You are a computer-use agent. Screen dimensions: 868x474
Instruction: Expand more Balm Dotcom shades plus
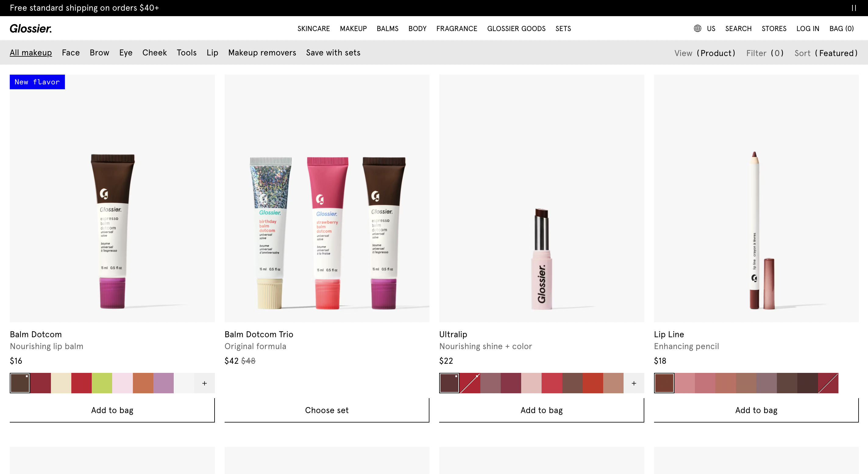pos(204,383)
